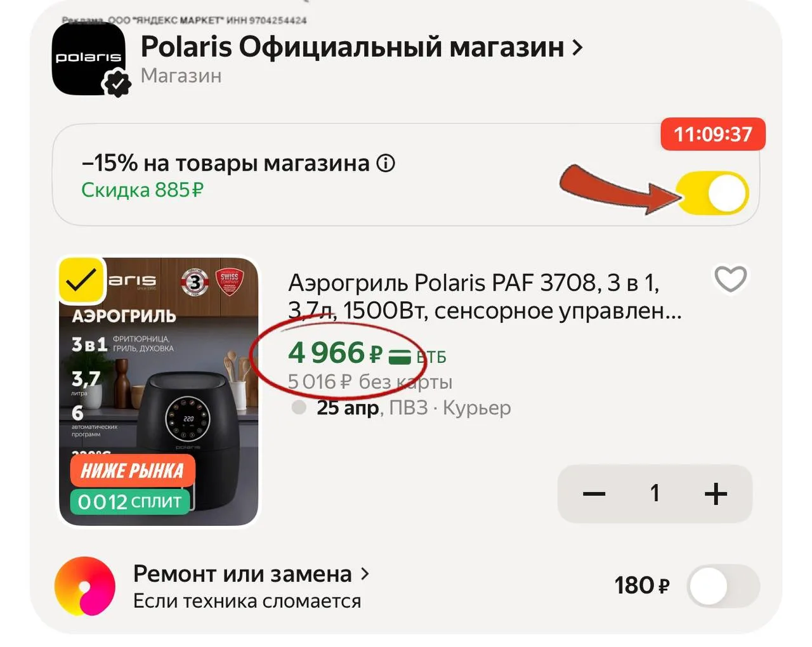Click the red countdown timer badge
The height and width of the screenshot is (647, 812).
[713, 134]
